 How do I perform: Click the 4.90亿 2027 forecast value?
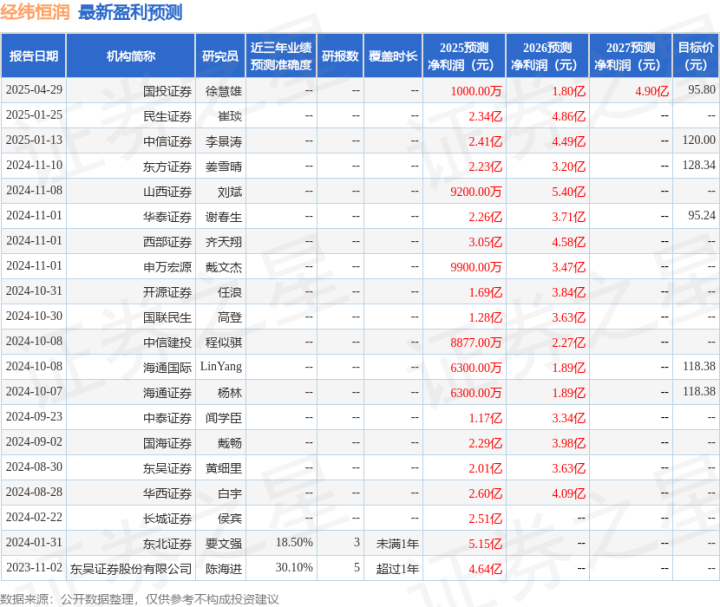click(652, 91)
